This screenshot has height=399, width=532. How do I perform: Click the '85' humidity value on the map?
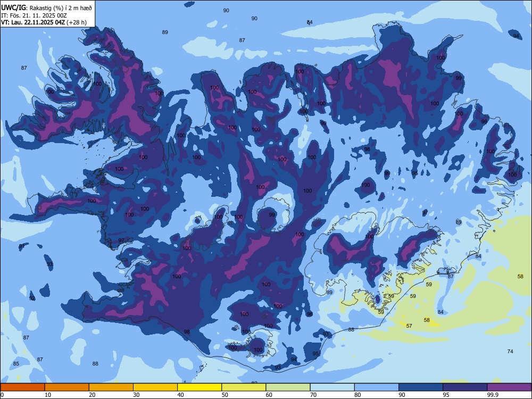click(x=16, y=363)
